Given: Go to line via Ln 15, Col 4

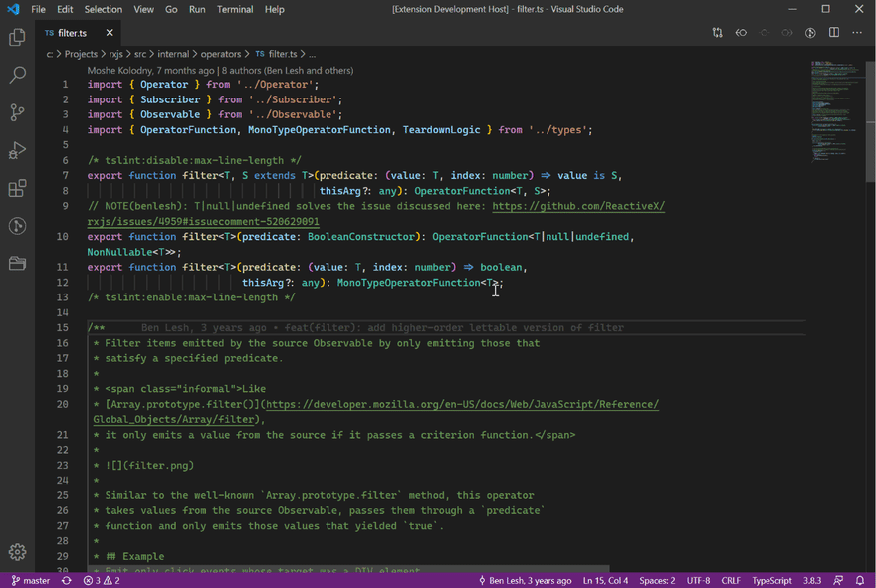Looking at the screenshot, I should click(x=605, y=581).
